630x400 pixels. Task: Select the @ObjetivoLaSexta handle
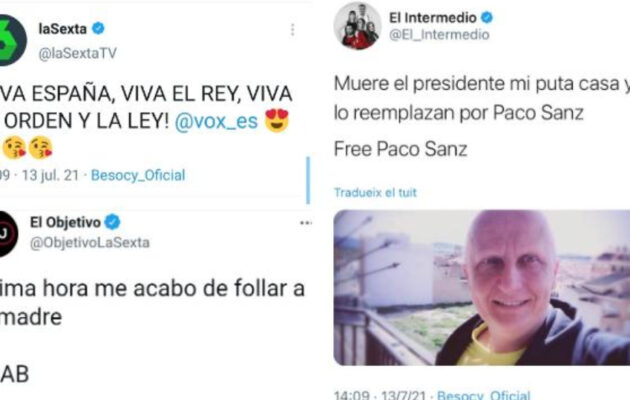tap(90, 243)
